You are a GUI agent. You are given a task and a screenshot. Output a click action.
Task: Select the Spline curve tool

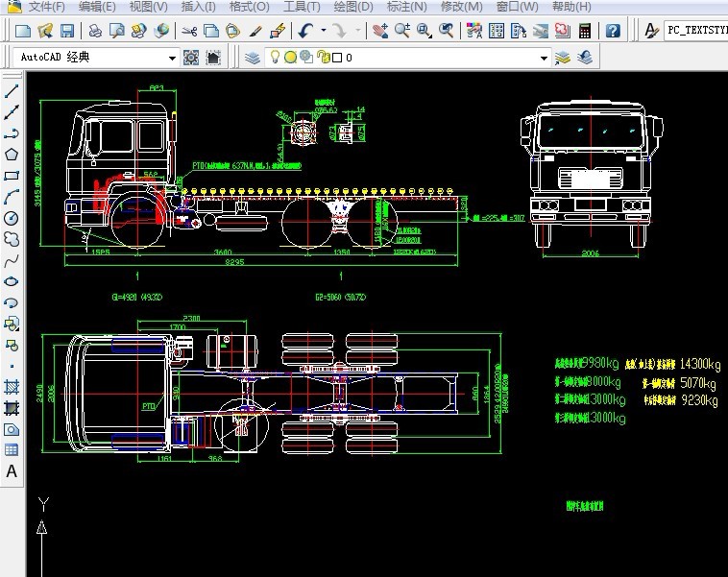click(x=12, y=260)
